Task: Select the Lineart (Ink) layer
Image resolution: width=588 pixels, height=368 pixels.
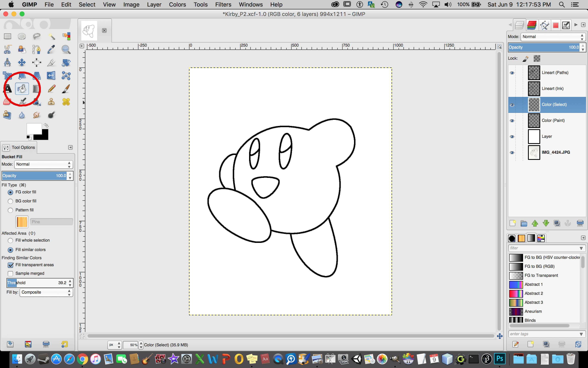Action: point(547,89)
